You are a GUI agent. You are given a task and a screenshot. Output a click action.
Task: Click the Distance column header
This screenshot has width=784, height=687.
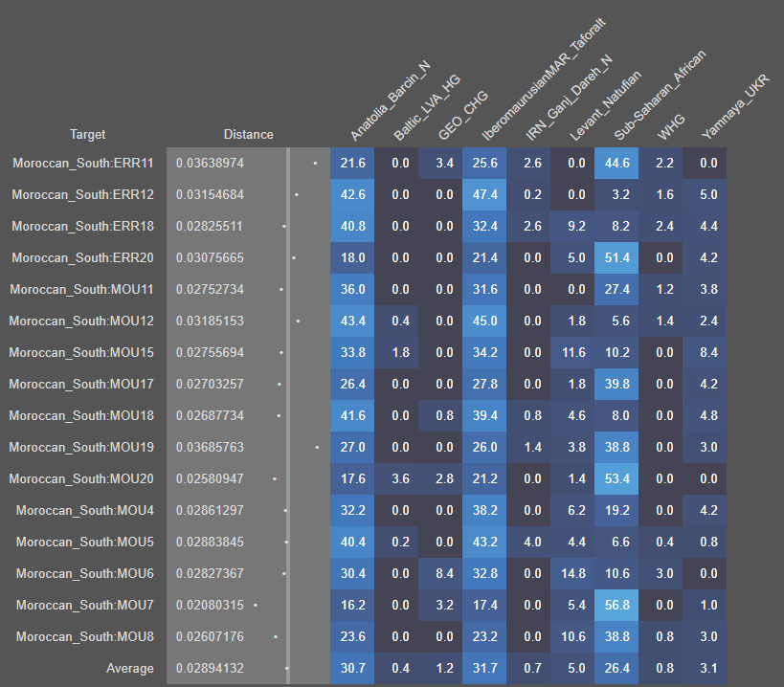tap(248, 135)
